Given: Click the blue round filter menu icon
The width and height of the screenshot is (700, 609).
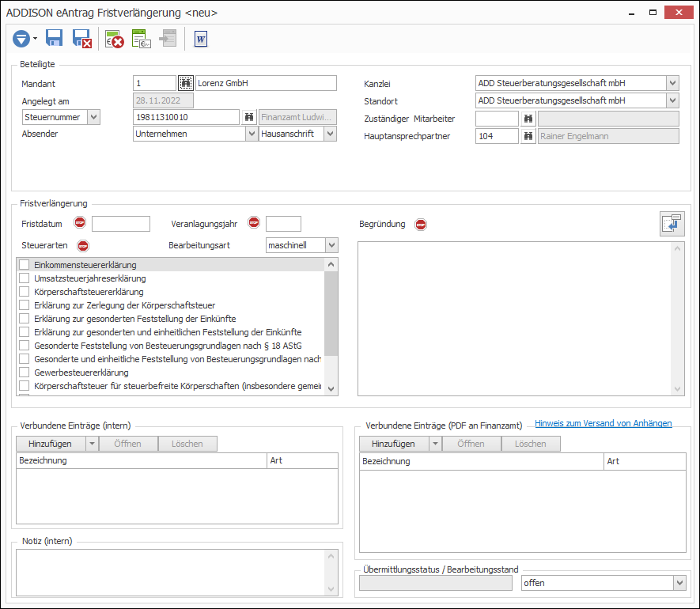Looking at the screenshot, I should (21, 39).
